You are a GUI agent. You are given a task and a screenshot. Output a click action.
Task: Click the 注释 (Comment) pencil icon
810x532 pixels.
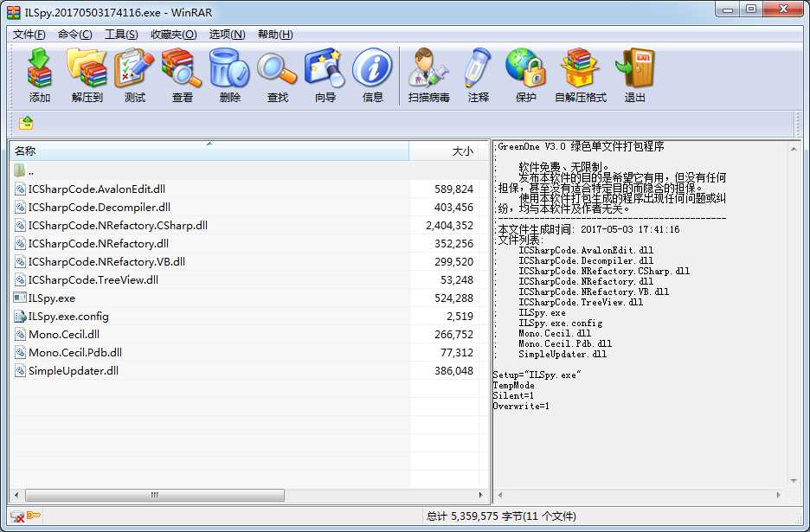point(478,68)
